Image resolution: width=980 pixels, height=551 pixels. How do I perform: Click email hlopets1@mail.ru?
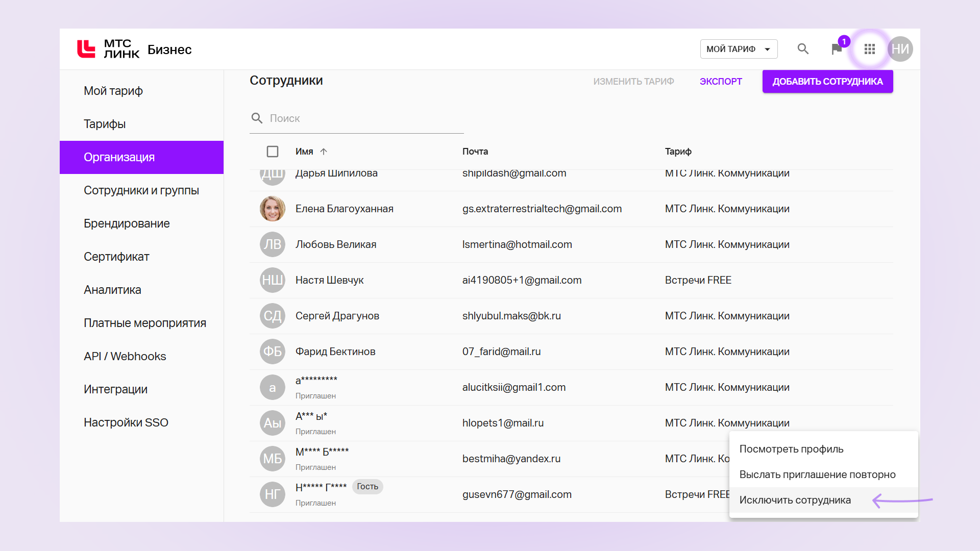[503, 423]
